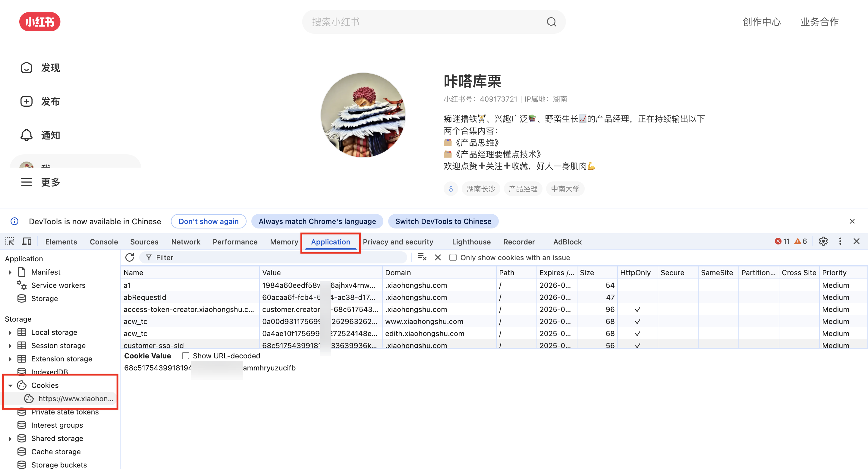Open the Application tab

pyautogui.click(x=331, y=241)
